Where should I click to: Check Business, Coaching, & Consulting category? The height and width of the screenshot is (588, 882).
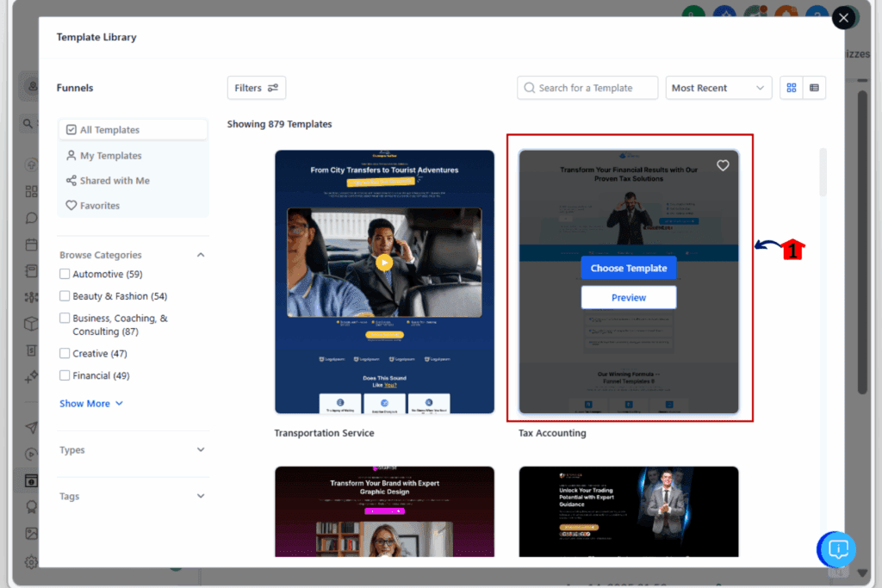pos(65,318)
